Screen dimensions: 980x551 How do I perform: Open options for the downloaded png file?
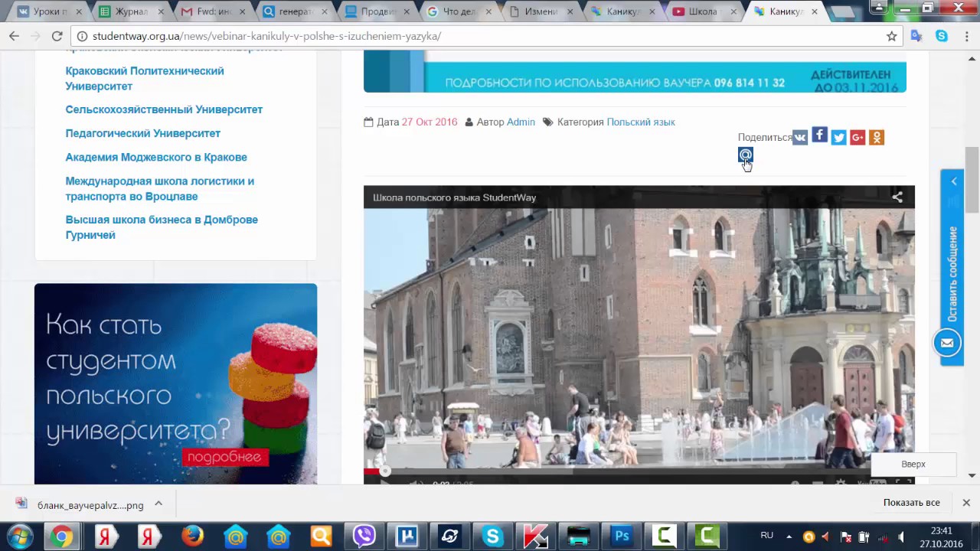tap(158, 504)
